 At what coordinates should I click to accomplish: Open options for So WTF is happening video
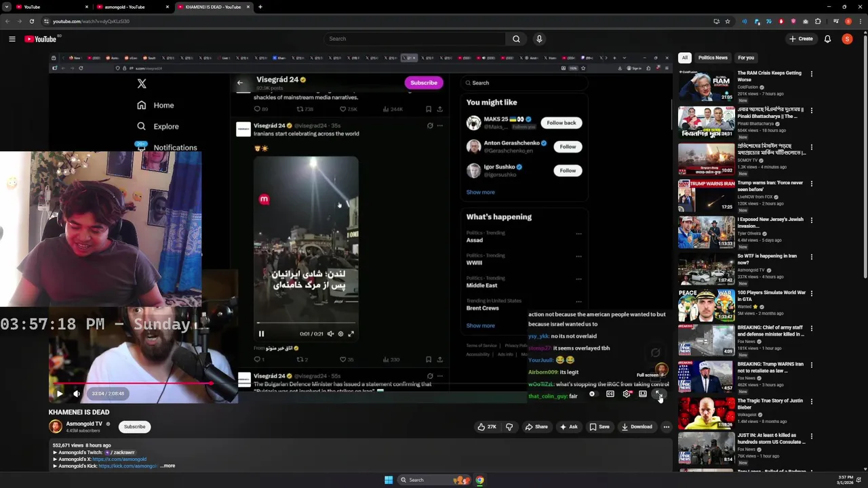pos(812,257)
